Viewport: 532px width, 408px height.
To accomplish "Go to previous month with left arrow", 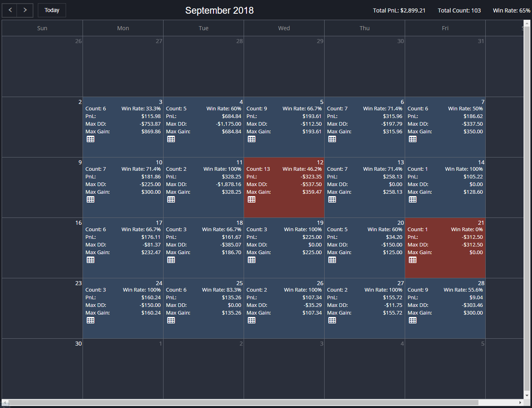I will point(10,10).
